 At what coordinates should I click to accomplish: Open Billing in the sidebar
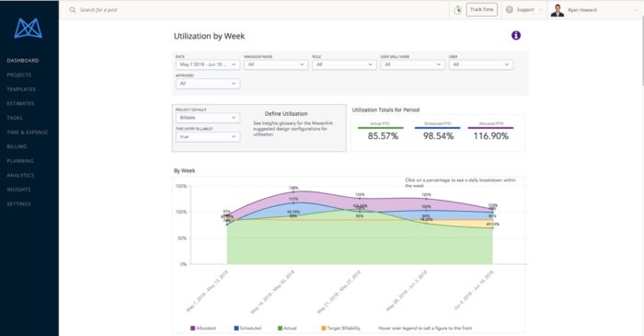click(17, 146)
